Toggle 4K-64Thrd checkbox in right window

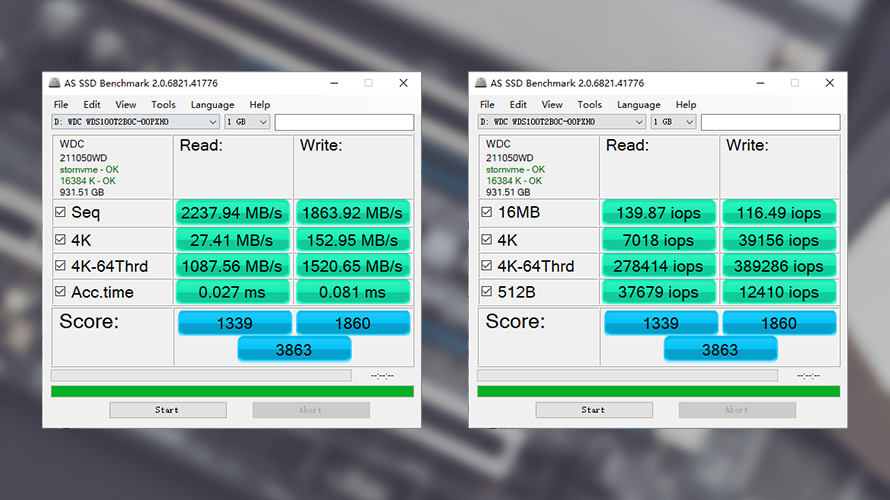[486, 265]
